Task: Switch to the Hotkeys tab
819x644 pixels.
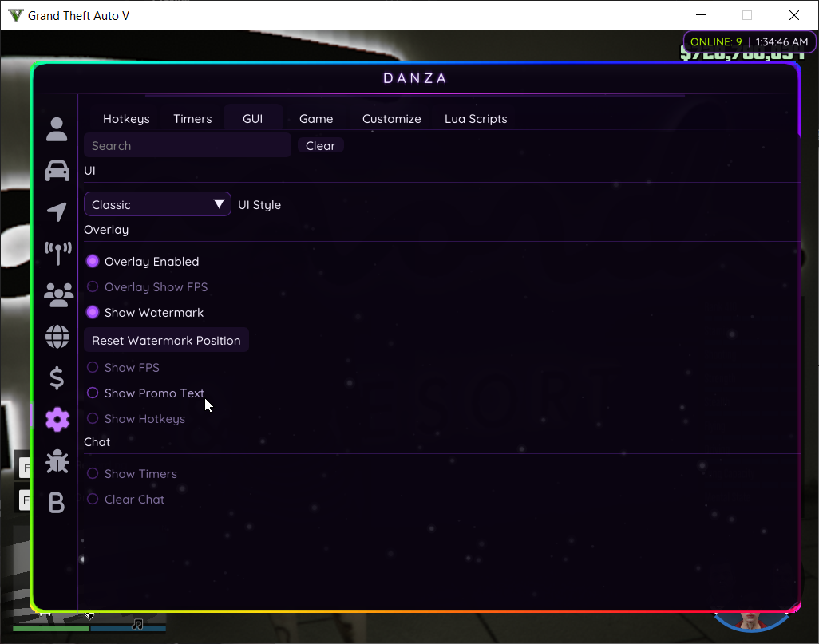Action: 126,119
